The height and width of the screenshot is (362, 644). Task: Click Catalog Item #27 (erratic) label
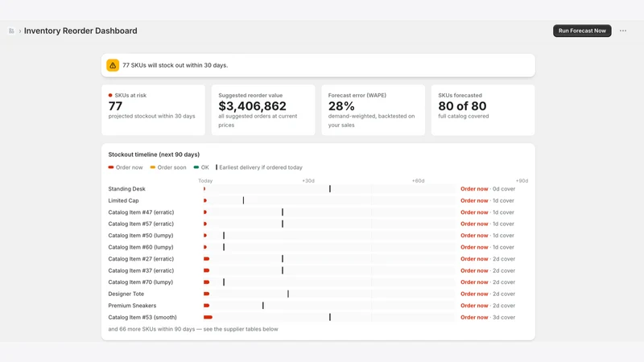click(x=141, y=259)
